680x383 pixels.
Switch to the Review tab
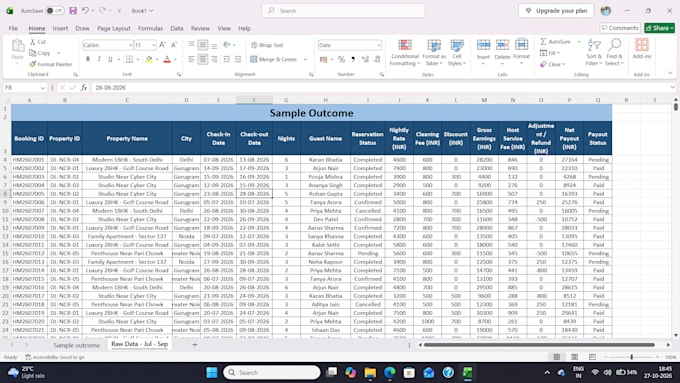click(200, 28)
